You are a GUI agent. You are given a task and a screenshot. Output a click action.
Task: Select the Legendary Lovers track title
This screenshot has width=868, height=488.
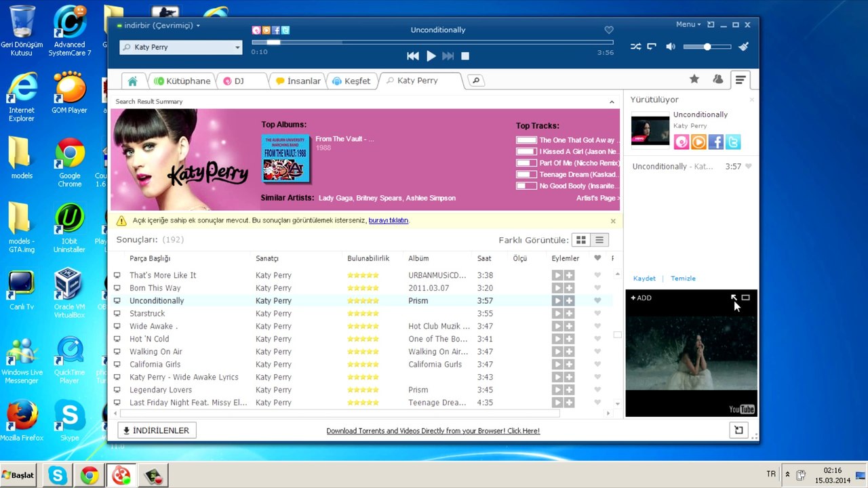161,390
